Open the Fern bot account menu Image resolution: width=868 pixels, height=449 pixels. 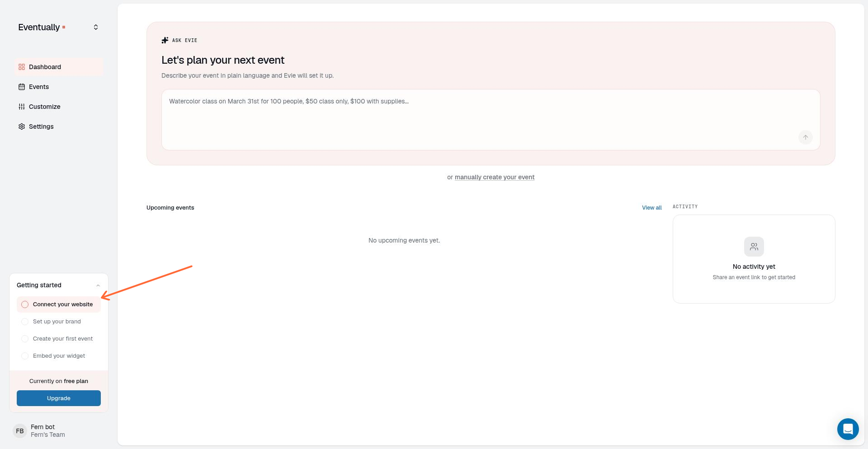[x=59, y=431]
